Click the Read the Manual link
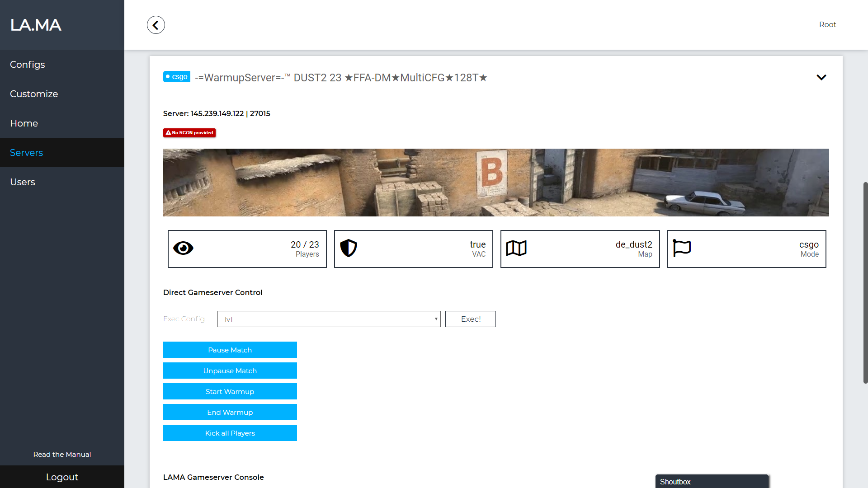Image resolution: width=868 pixels, height=488 pixels. coord(62,454)
